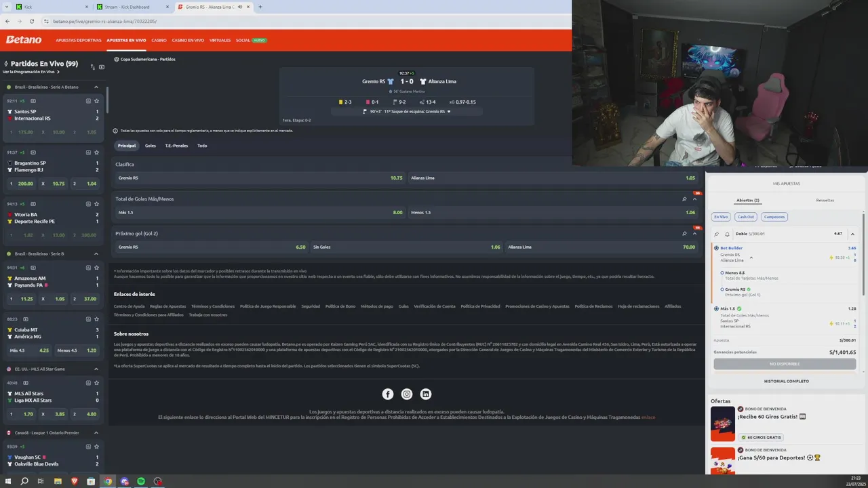Viewport: 868px width, 488px height.
Task: Sort live matches using the arrows icon
Action: [93, 67]
